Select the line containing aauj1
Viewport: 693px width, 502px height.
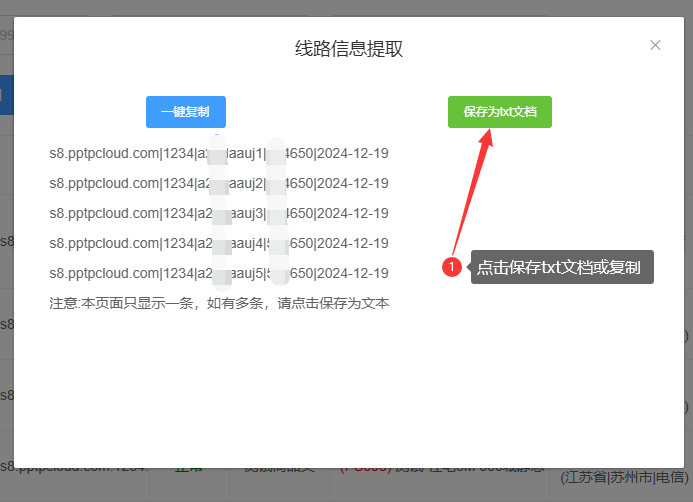(x=219, y=153)
